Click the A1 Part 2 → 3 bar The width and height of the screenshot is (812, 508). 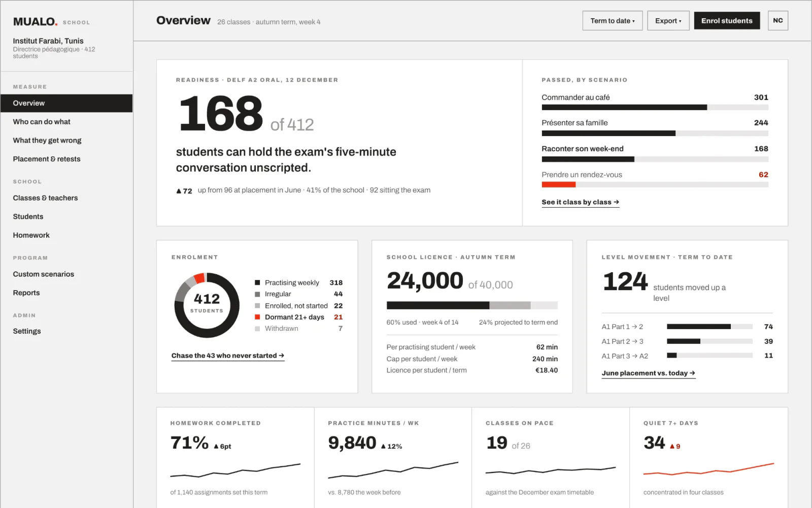point(709,341)
